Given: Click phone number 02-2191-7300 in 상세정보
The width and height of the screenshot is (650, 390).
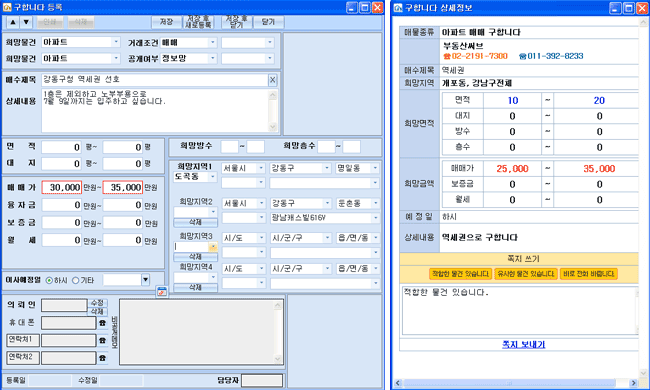Looking at the screenshot, I should click(x=480, y=56).
